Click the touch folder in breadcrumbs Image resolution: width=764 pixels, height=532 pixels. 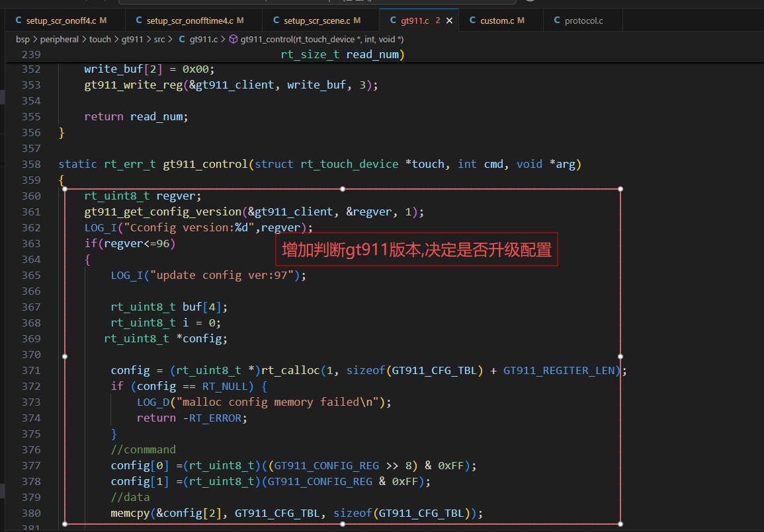click(100, 39)
